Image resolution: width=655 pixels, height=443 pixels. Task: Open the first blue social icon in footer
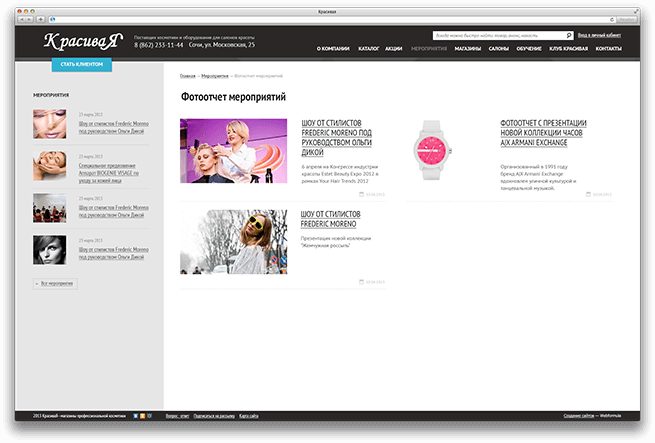135,416
